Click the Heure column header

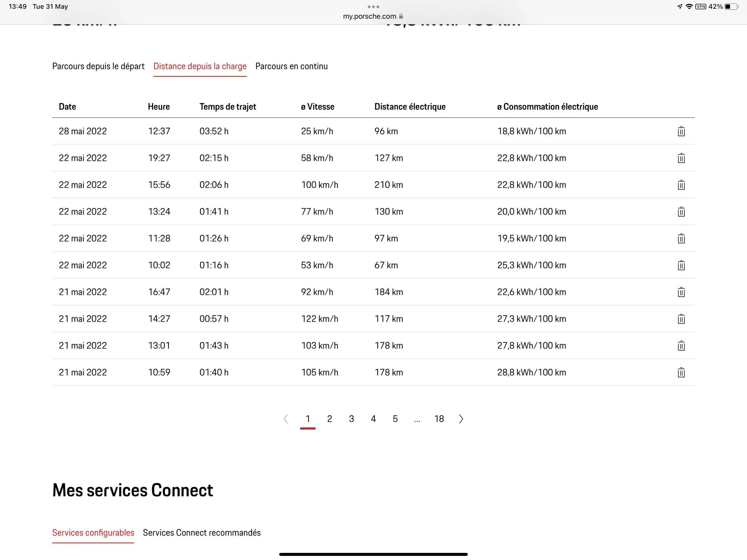tap(159, 107)
